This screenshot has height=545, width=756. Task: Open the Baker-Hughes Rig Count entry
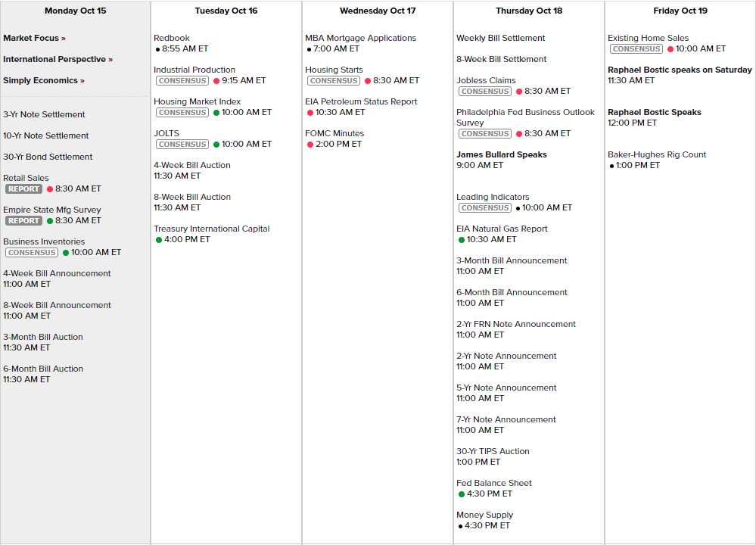click(x=656, y=154)
